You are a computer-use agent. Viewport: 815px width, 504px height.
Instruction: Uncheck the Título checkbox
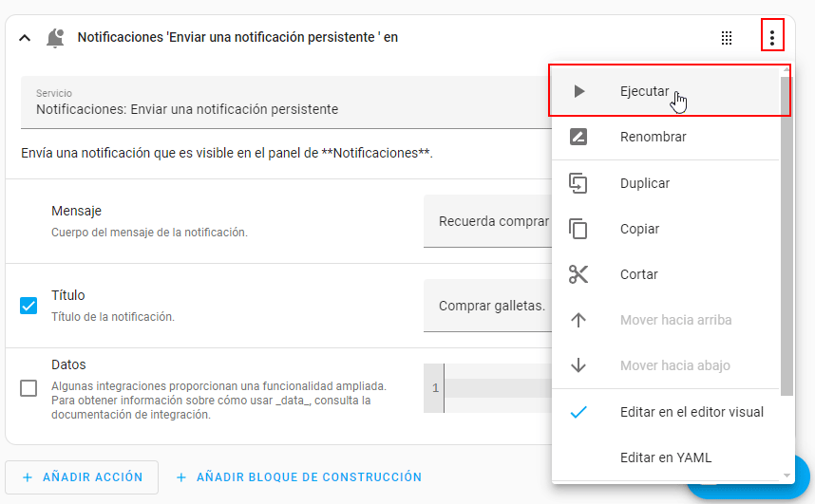(28, 306)
